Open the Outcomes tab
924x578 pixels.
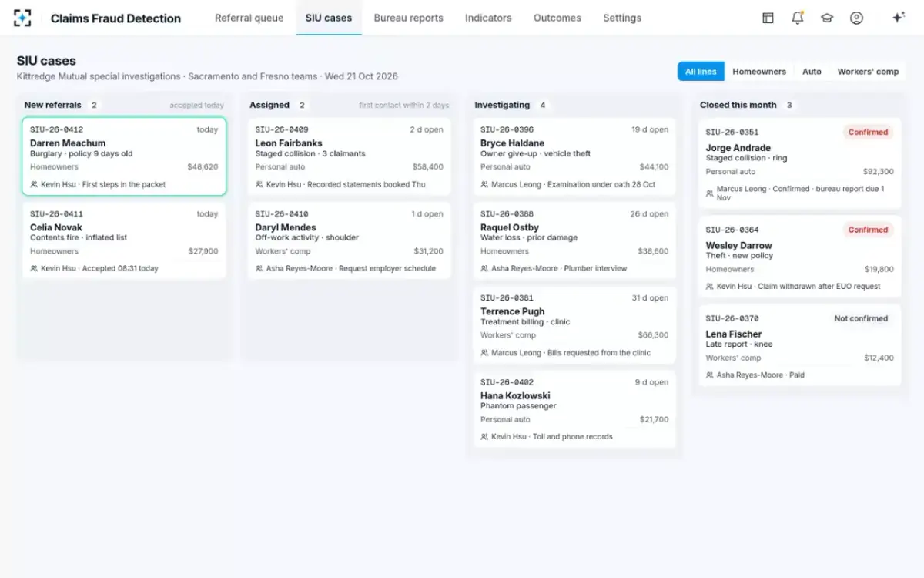pyautogui.click(x=557, y=18)
